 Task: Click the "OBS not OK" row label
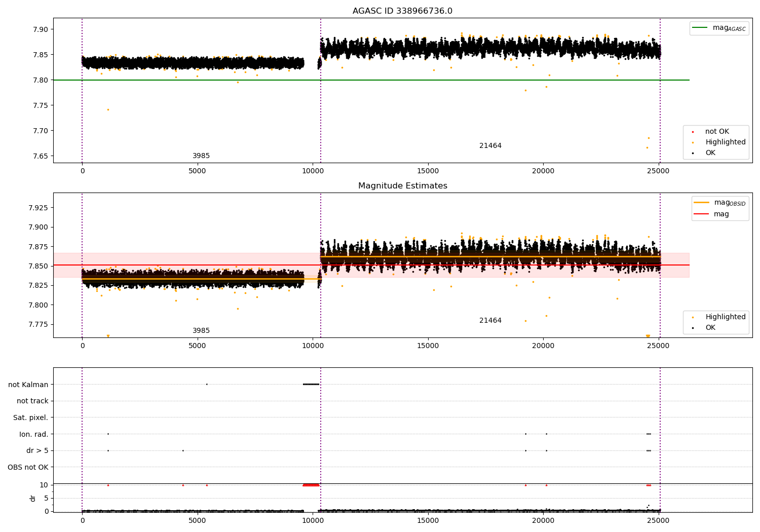[x=28, y=467]
